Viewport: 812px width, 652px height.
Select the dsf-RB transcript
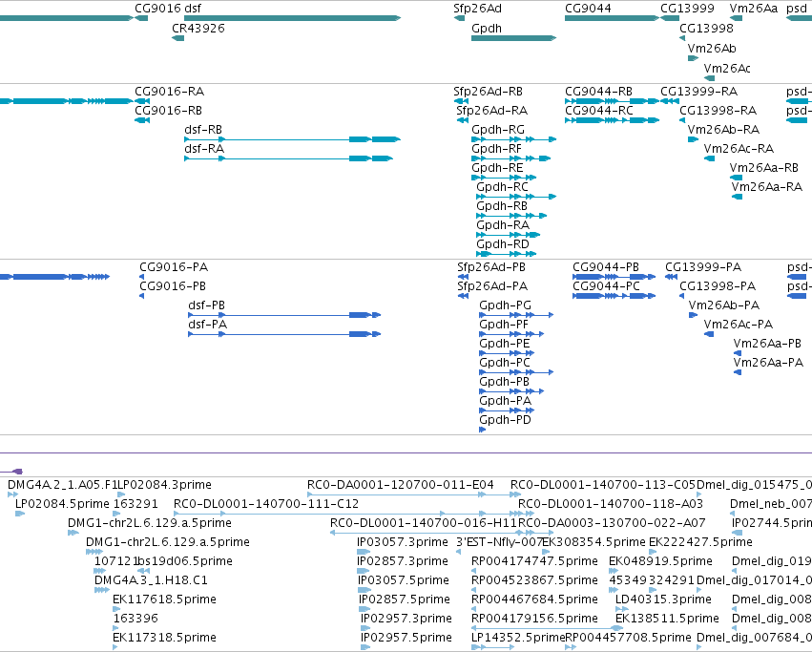point(293,139)
